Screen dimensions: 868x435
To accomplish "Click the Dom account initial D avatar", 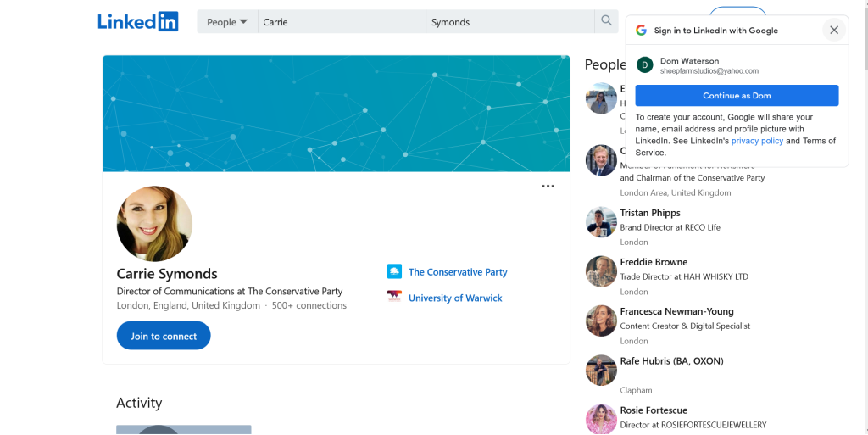I will (x=644, y=64).
